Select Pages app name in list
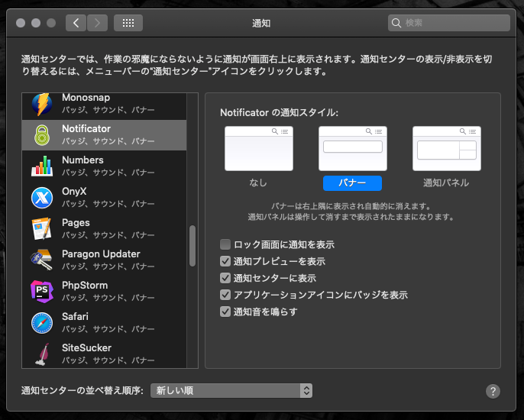Image resolution: width=524 pixels, height=420 pixels. point(76,223)
